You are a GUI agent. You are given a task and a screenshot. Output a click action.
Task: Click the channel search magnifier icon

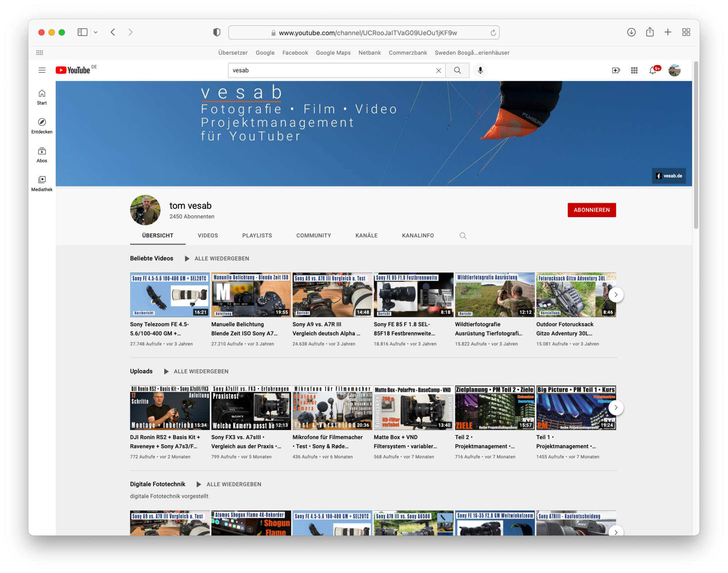point(463,236)
